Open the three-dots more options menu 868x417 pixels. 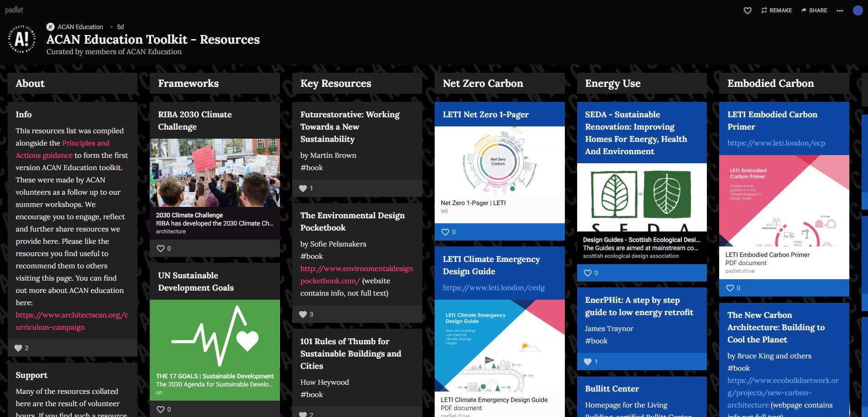pyautogui.click(x=840, y=10)
